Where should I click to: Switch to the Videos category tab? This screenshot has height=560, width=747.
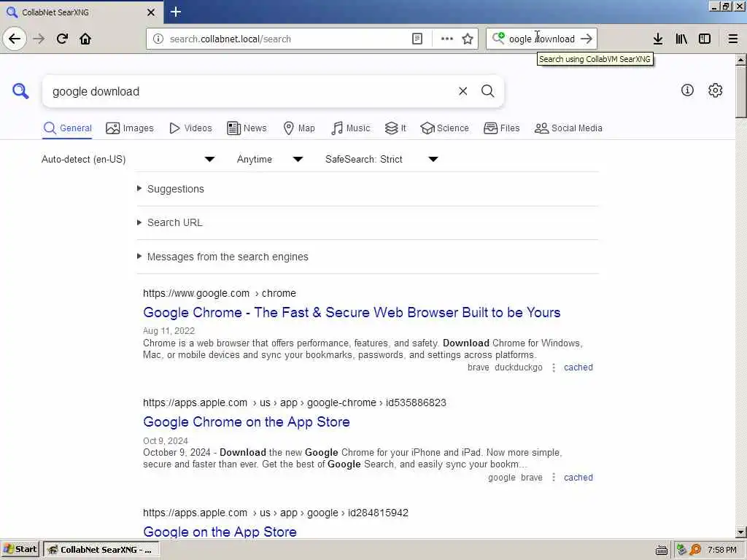(x=190, y=128)
